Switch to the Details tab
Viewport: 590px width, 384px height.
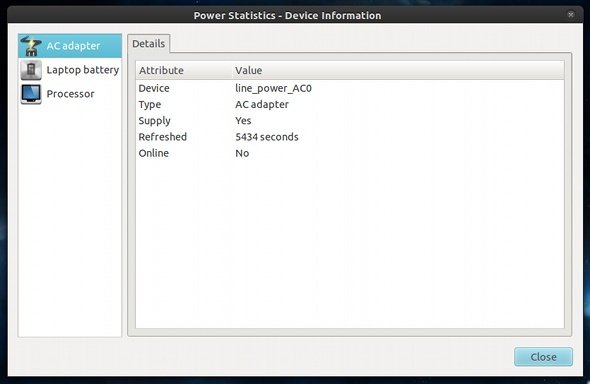coord(149,44)
